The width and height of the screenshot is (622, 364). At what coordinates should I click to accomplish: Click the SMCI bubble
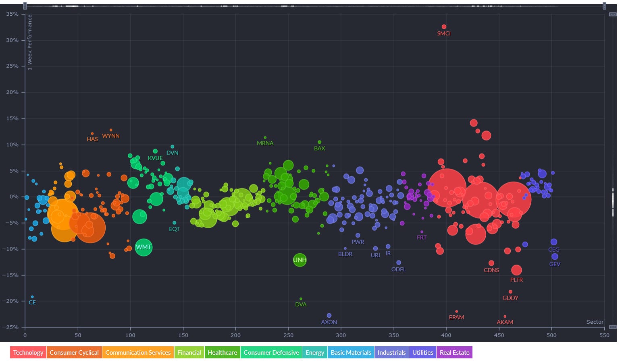point(444,27)
